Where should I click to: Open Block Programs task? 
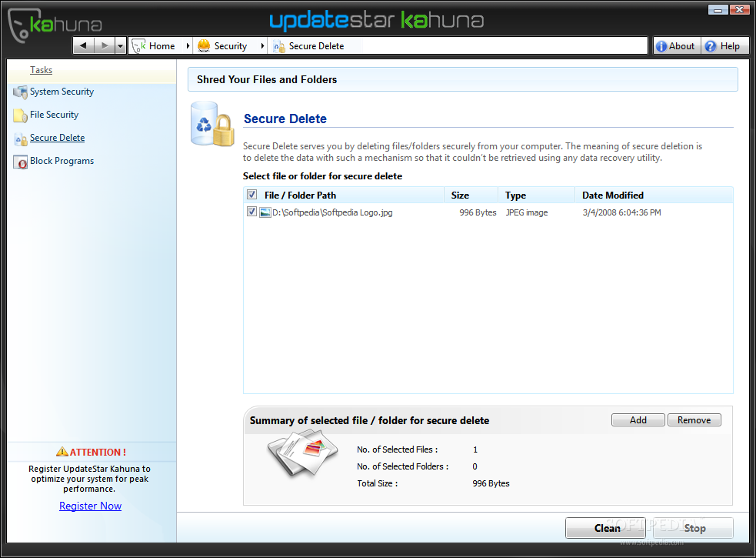pos(62,161)
